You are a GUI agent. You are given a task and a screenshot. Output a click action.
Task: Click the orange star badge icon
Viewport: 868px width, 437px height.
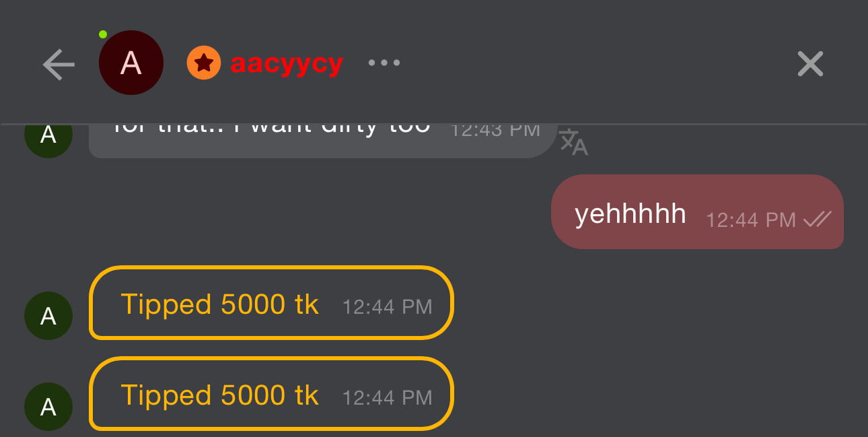click(204, 63)
